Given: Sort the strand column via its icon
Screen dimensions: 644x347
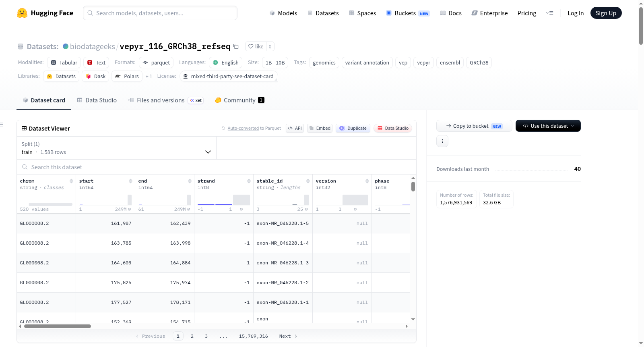Looking at the screenshot, I should click(x=249, y=181).
